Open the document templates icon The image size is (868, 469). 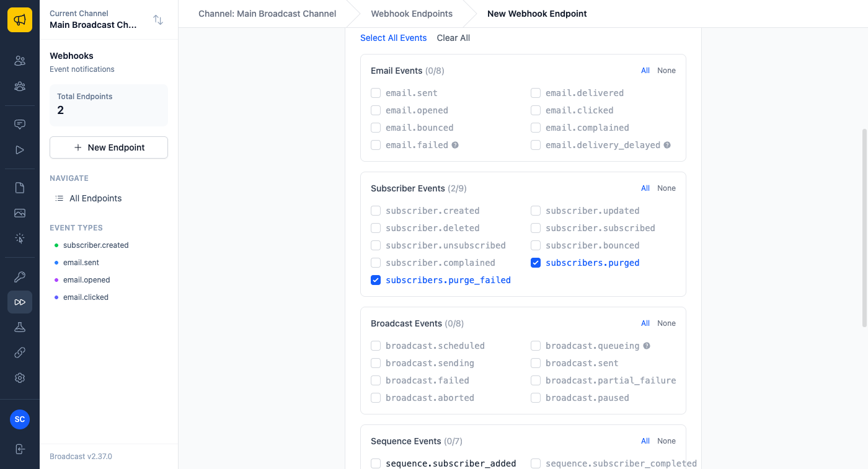pyautogui.click(x=20, y=188)
